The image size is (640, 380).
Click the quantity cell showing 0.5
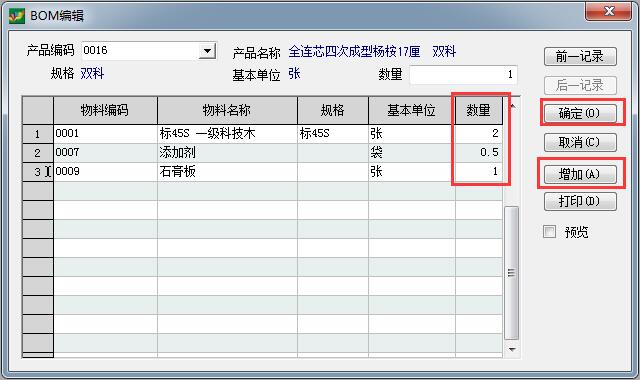tap(478, 153)
